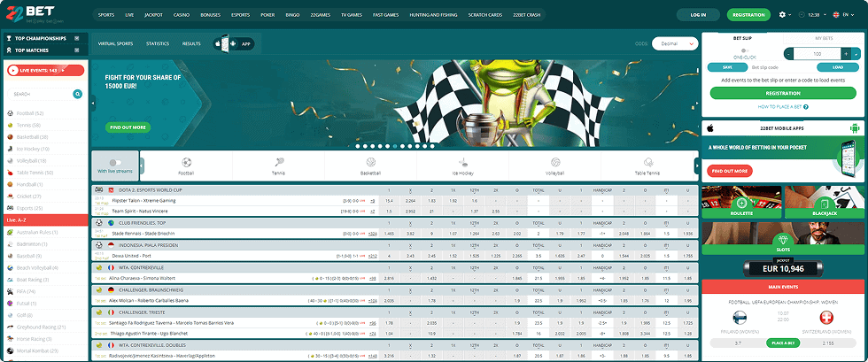Open the Sports menu
Viewport: 868px width, 362px height.
[x=106, y=15]
